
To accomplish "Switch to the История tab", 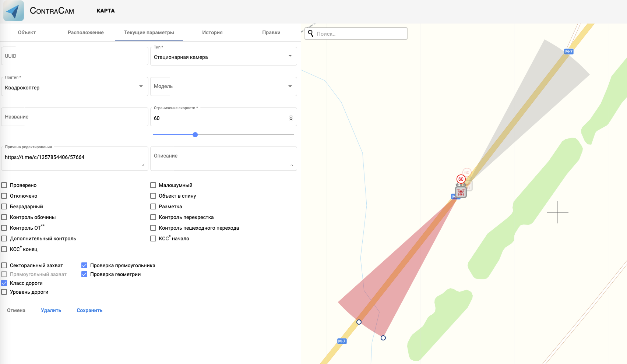I will 212,32.
